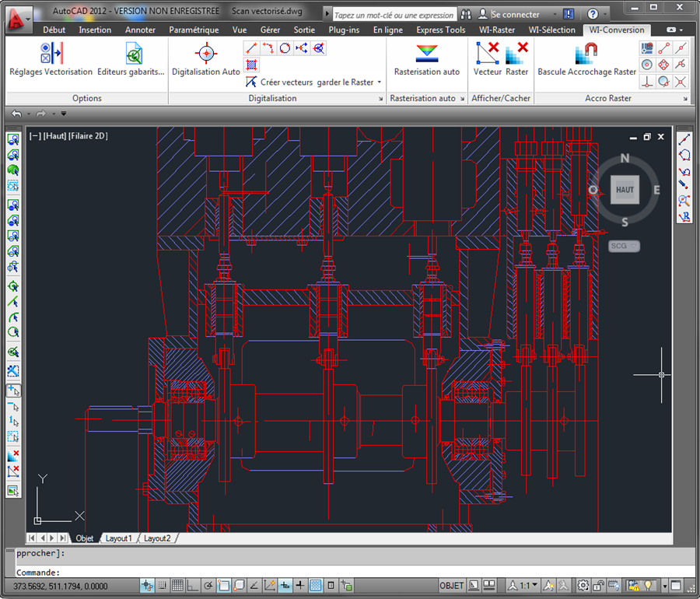Select the circle digitizing tool in Digitalisation
Screen dimensions: 700x599
tap(285, 48)
